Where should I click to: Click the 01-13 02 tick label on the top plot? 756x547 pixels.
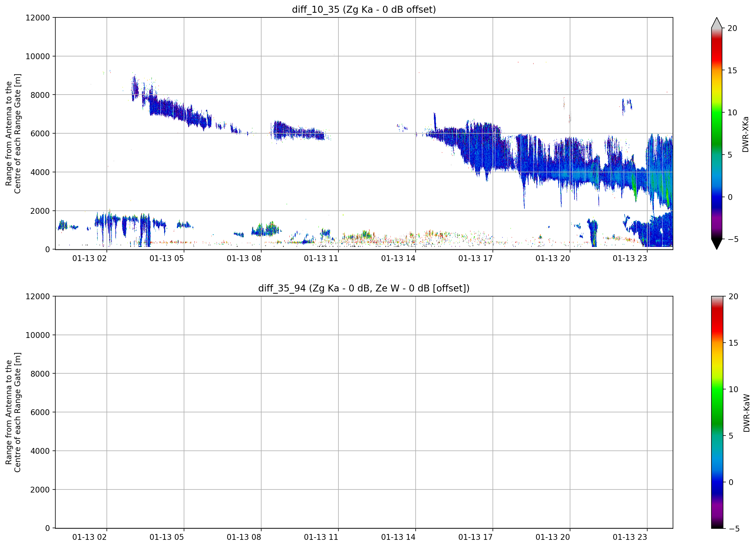coord(89,259)
